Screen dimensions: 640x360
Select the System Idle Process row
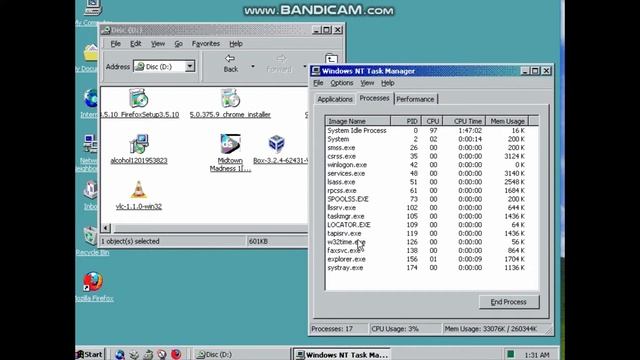pos(426,131)
